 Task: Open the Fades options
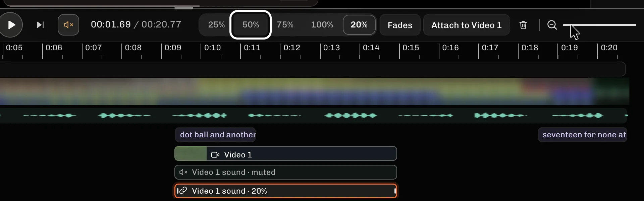coord(400,25)
